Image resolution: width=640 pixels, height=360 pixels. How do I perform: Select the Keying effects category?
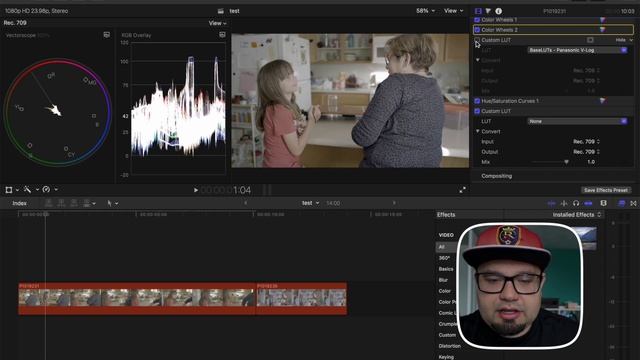[x=446, y=357]
